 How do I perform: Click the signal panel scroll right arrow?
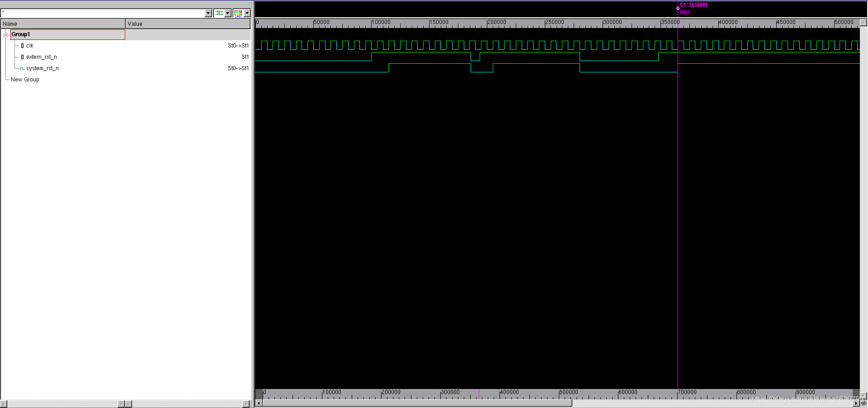click(246, 404)
